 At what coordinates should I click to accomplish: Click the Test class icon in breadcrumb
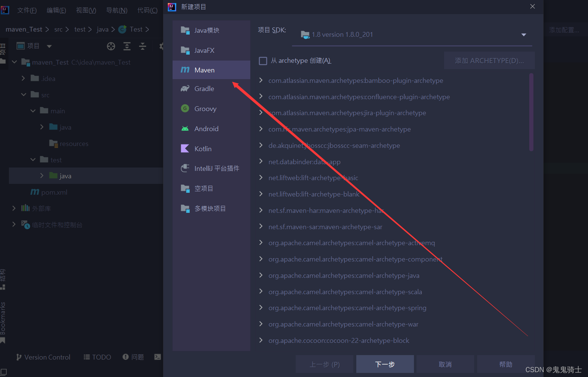point(122,29)
